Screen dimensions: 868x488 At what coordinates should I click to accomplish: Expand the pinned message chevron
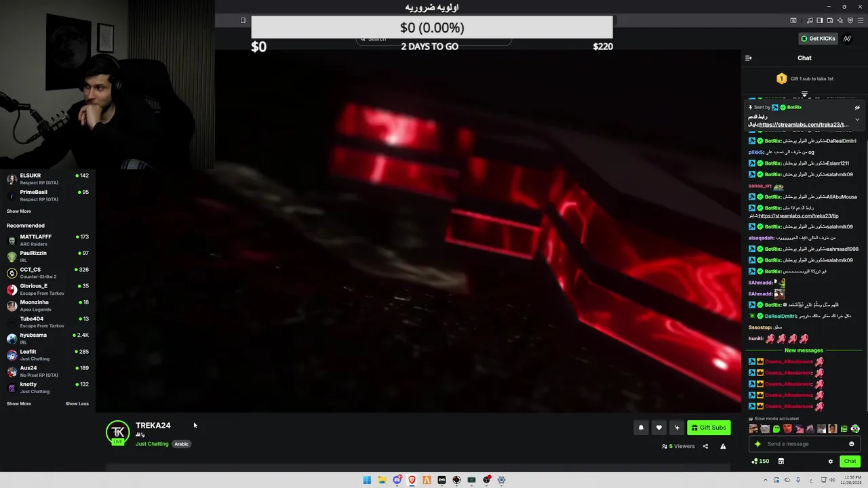[x=857, y=119]
